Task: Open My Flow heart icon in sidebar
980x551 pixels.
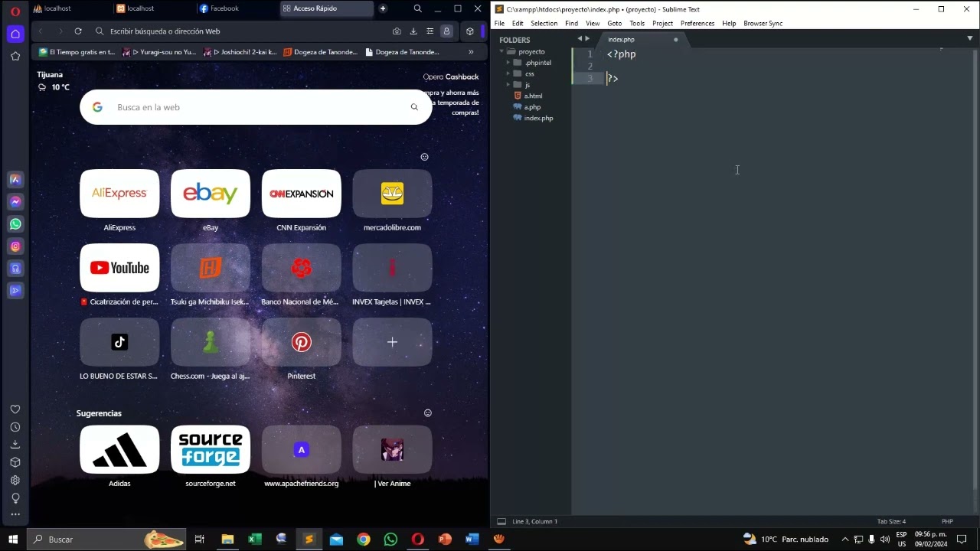Action: 15,409
